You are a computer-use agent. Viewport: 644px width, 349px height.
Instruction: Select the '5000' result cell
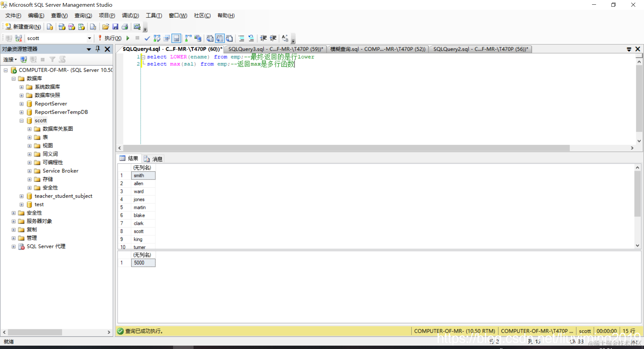pyautogui.click(x=143, y=263)
